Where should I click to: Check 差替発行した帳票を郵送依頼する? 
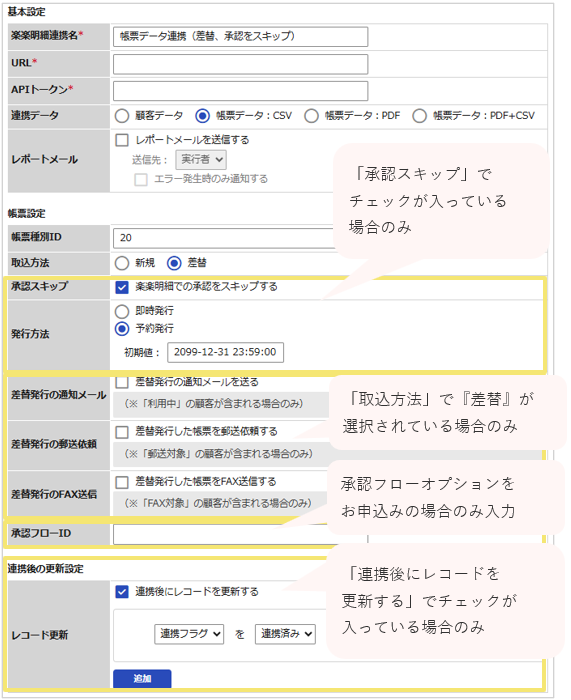(122, 432)
